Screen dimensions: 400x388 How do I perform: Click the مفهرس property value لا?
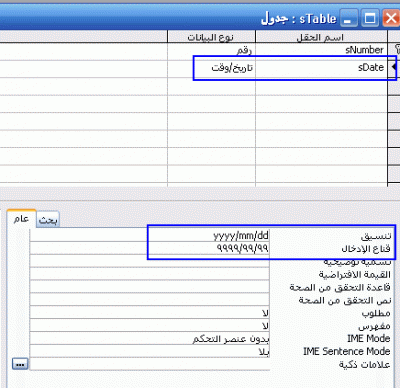(149, 325)
